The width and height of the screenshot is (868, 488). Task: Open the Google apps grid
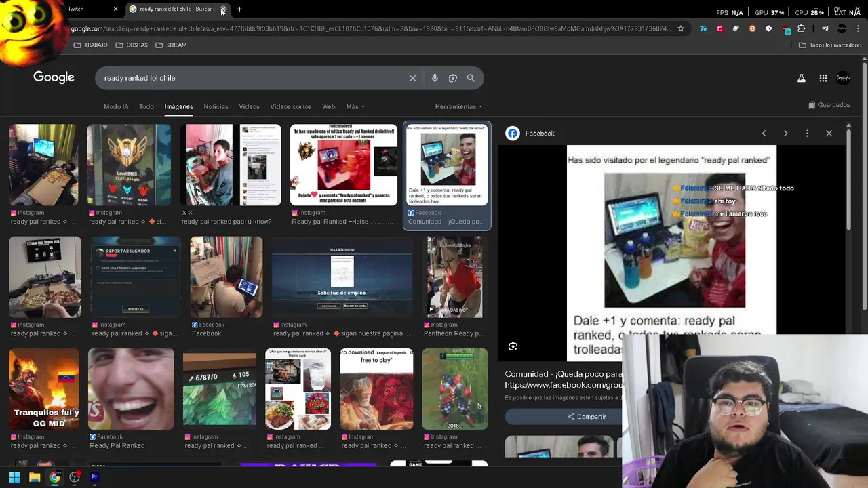[x=823, y=78]
